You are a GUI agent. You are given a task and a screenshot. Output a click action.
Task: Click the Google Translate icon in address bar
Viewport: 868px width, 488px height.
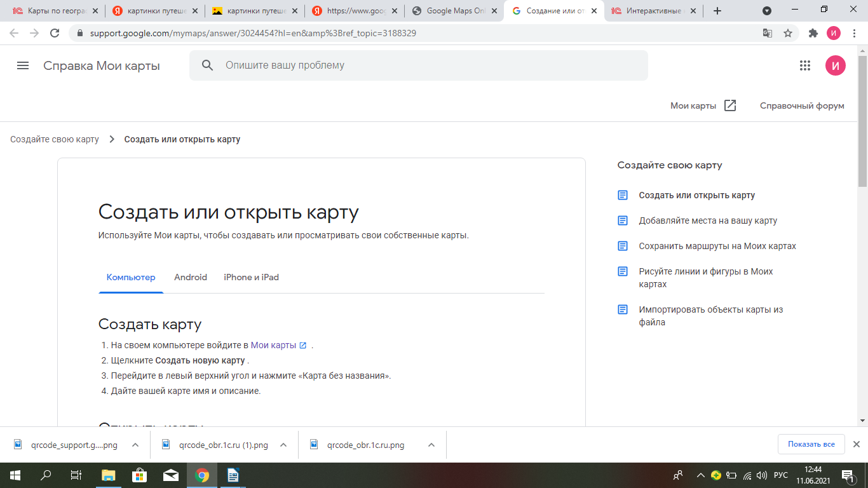pos(768,33)
